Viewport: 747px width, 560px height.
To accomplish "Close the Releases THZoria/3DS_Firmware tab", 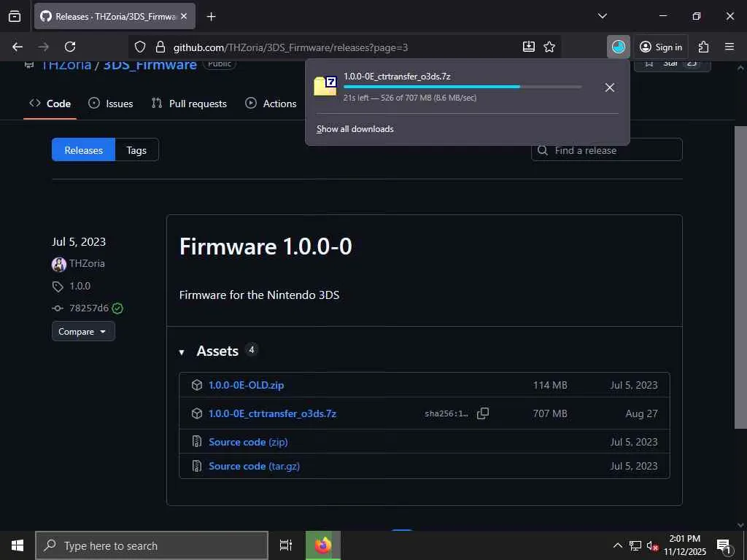I will [184, 16].
